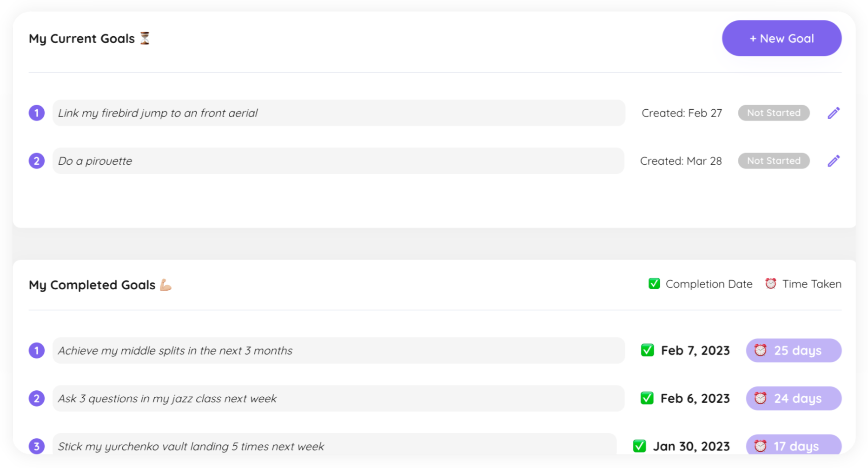
Task: Click the number 2 badge beside Do a pirouette
Action: tap(37, 161)
